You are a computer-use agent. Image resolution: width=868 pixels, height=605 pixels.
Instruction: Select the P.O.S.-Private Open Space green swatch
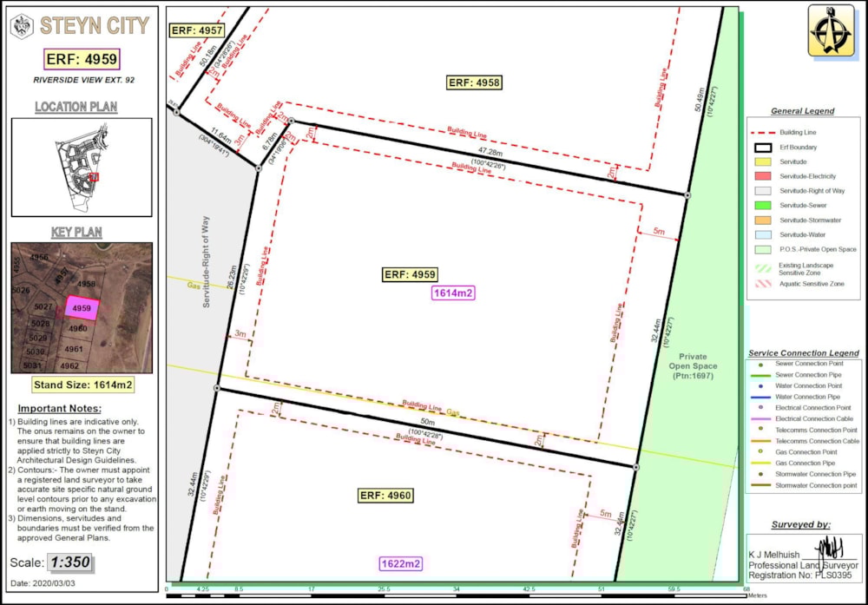(x=763, y=247)
